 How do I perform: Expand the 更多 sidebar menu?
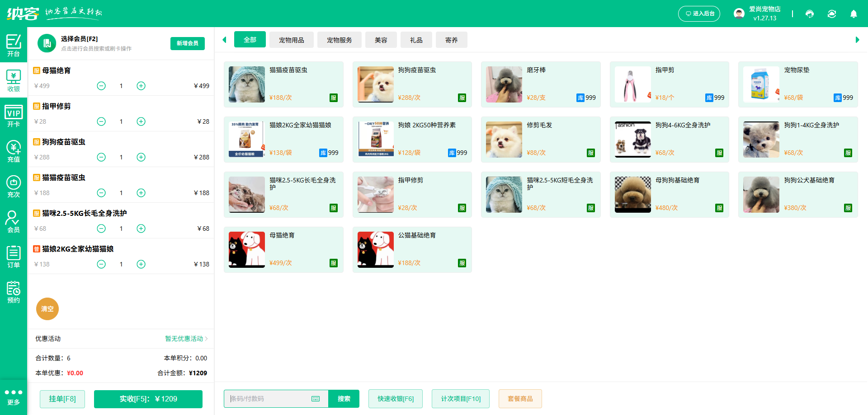coord(14,396)
